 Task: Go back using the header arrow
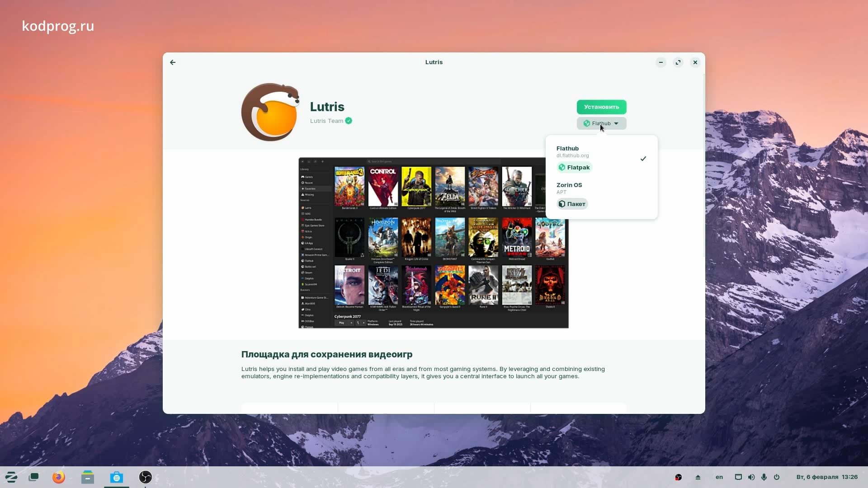pyautogui.click(x=173, y=62)
